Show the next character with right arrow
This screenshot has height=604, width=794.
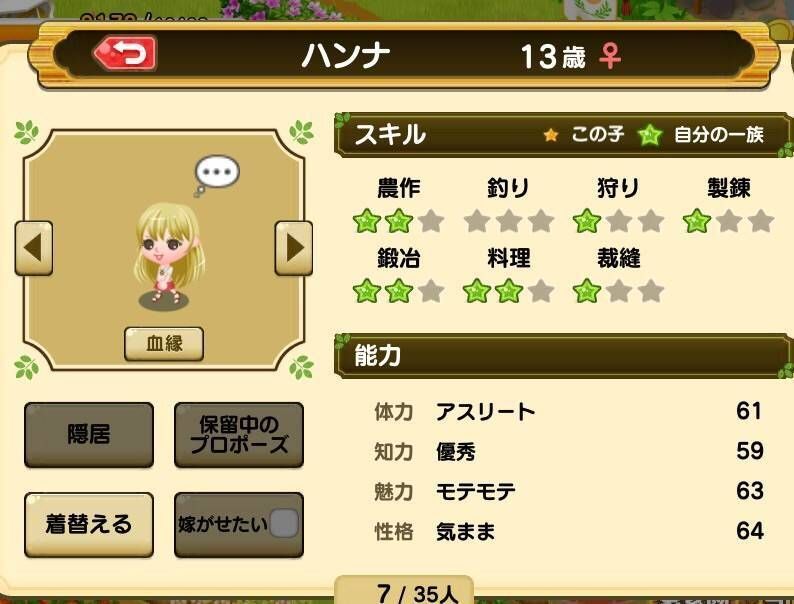pos(294,248)
